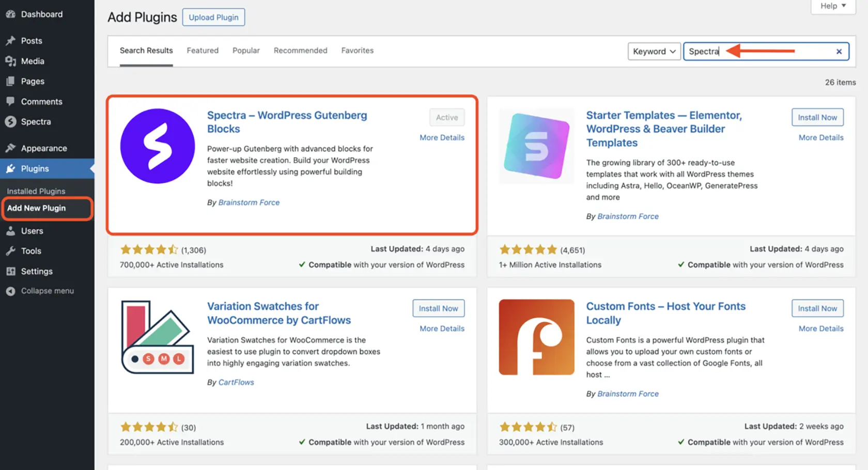
Task: Open the Keyword search type dropdown
Action: pyautogui.click(x=654, y=51)
